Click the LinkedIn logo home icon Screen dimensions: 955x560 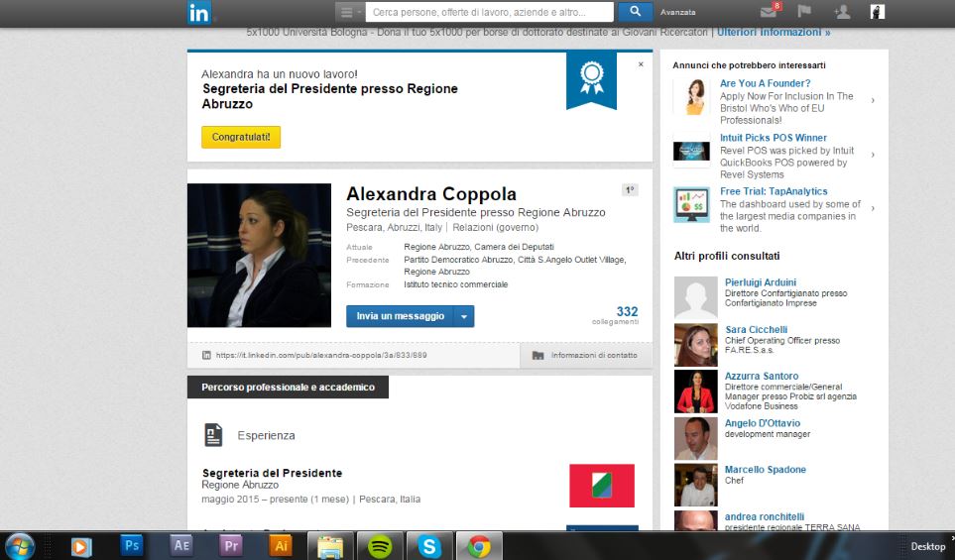point(199,12)
